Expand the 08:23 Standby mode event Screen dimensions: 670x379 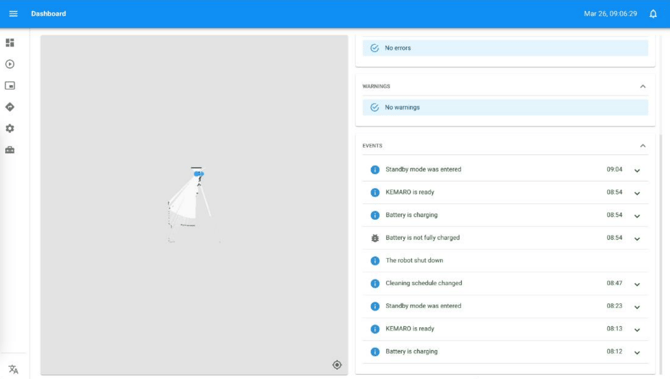point(637,307)
